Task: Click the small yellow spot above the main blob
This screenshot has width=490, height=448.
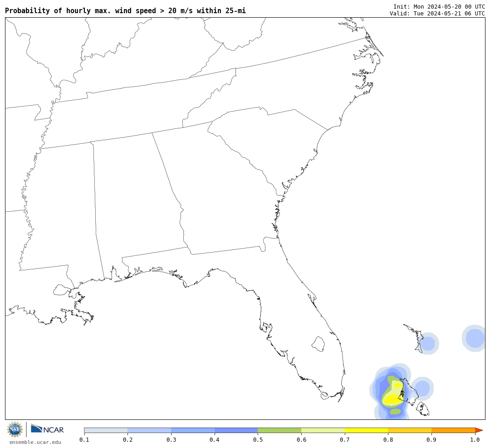Action: coord(397,385)
